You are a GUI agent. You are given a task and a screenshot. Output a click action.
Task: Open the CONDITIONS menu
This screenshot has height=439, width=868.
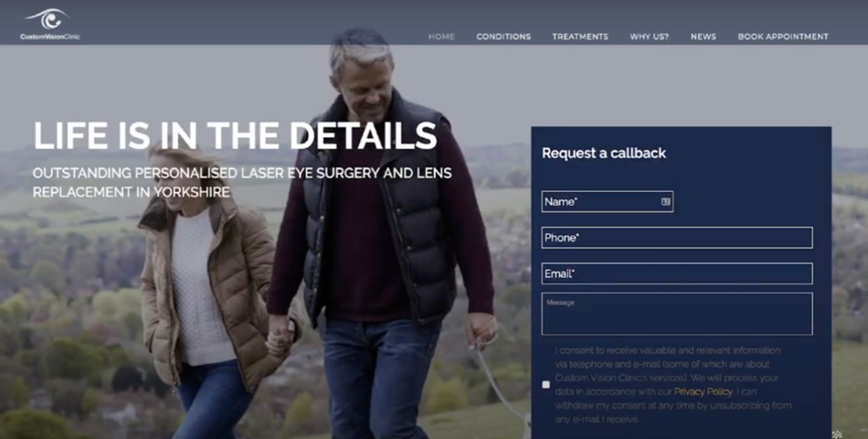(503, 37)
